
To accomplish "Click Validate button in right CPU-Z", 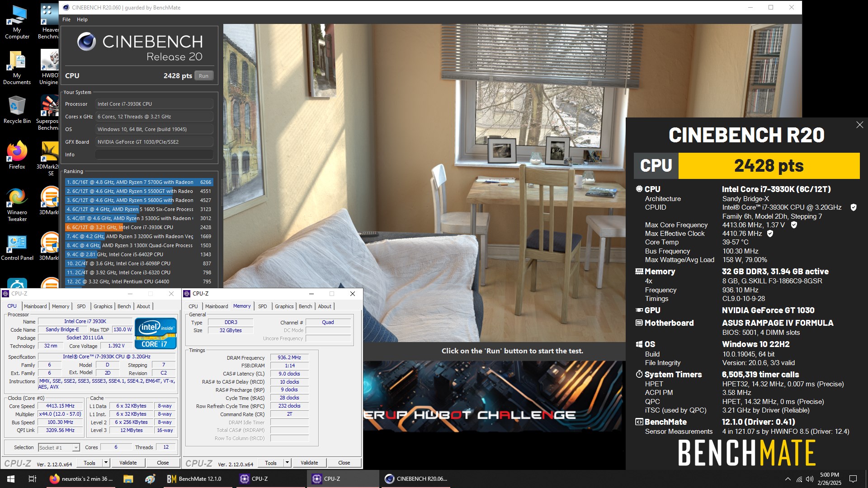I will (309, 463).
